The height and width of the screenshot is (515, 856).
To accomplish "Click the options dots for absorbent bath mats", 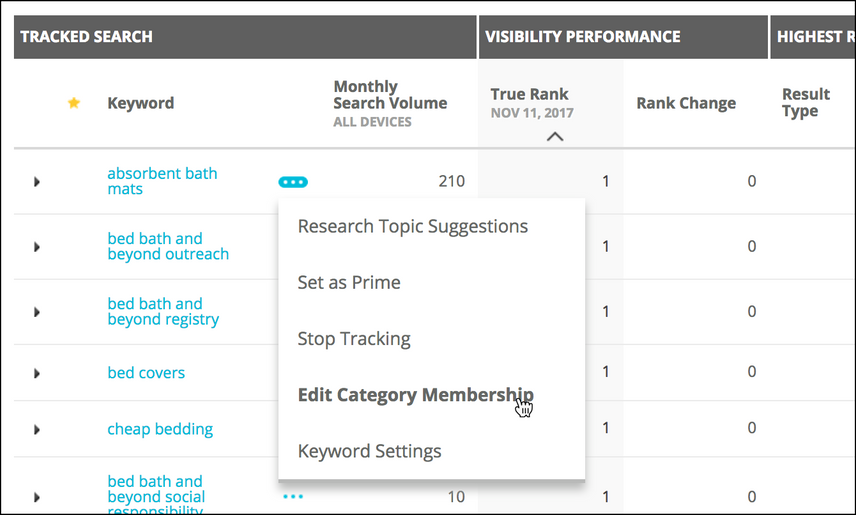I will pos(293,182).
